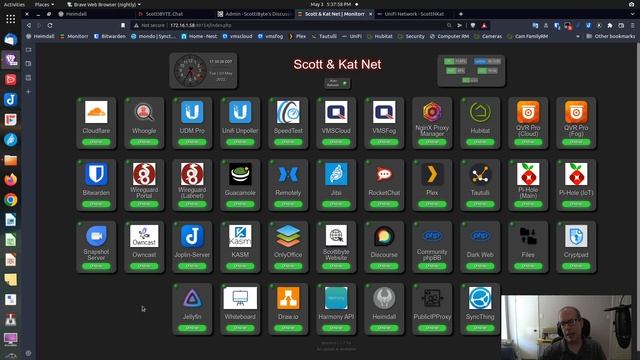The width and height of the screenshot is (640, 360).
Task: Open the Snapshot Server camera icon
Action: pos(96,236)
